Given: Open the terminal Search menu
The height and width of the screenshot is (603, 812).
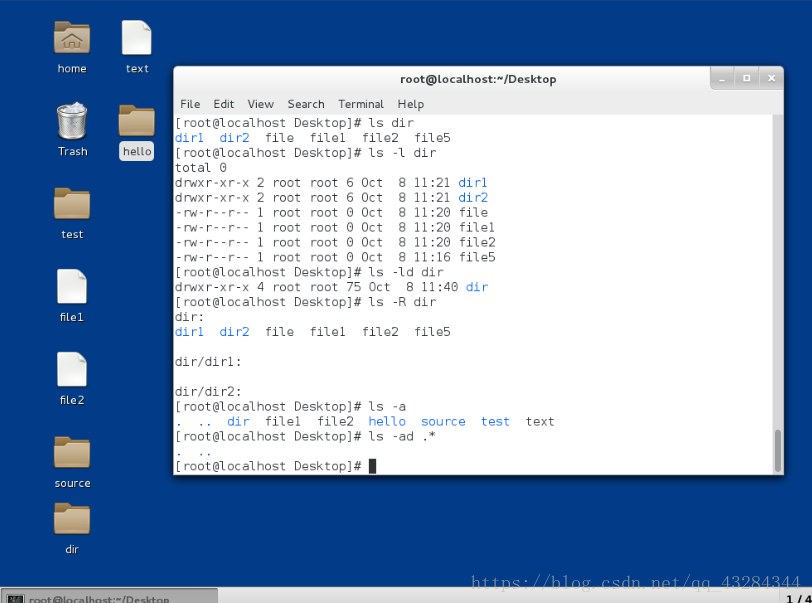Looking at the screenshot, I should (x=306, y=104).
